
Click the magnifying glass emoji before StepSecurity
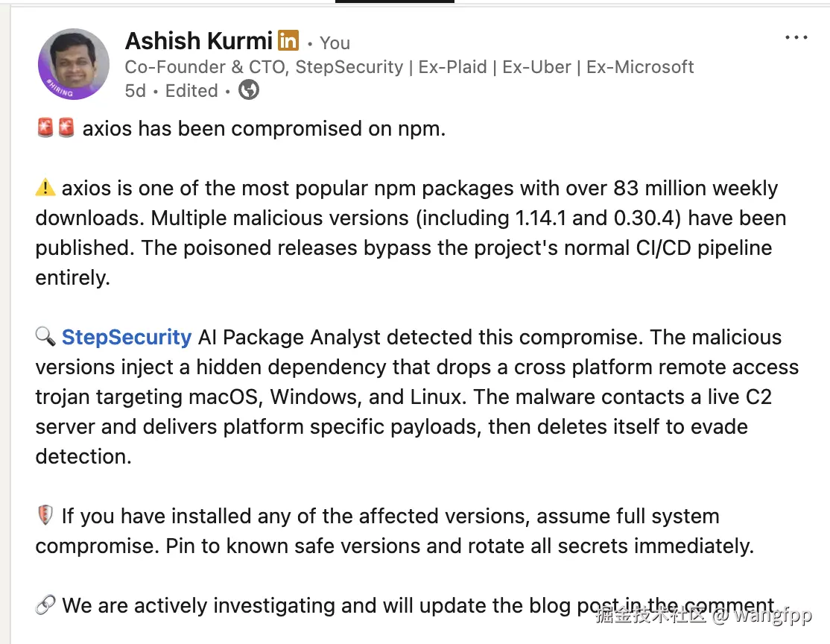point(45,338)
